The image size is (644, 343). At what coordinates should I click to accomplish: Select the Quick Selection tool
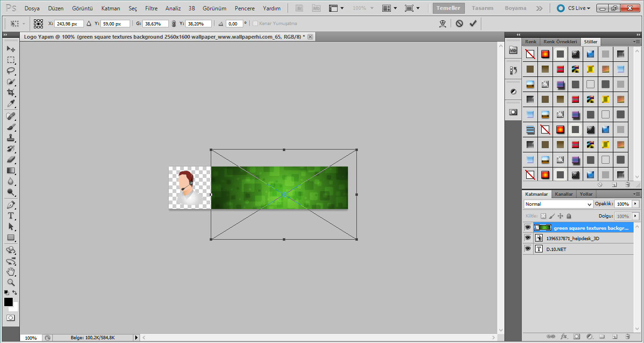(x=11, y=82)
